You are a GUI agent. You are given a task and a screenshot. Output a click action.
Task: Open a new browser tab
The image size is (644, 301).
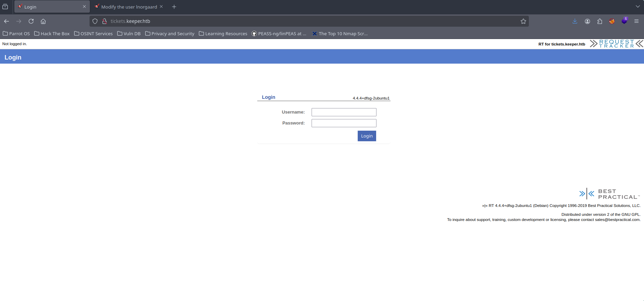point(174,7)
